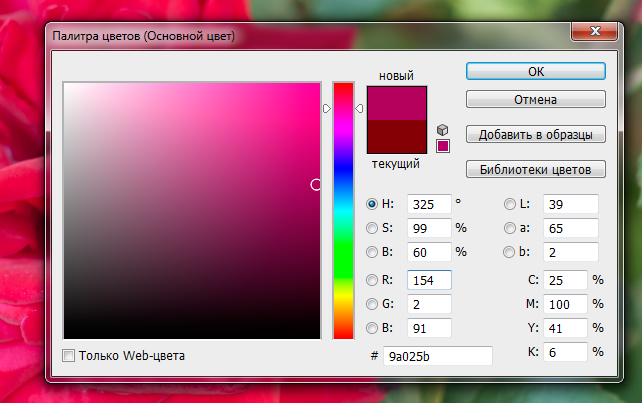Click the left hue slider arrow handle
The height and width of the screenshot is (403, 642).
[x=327, y=109]
